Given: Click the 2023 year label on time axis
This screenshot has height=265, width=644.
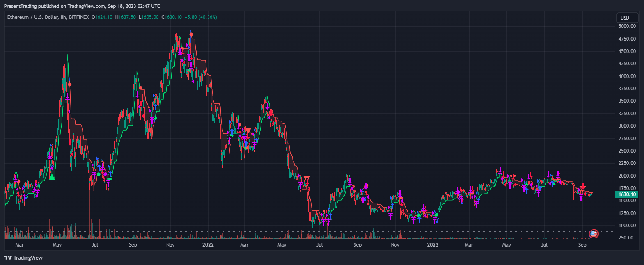Looking at the screenshot, I should [x=433, y=245].
